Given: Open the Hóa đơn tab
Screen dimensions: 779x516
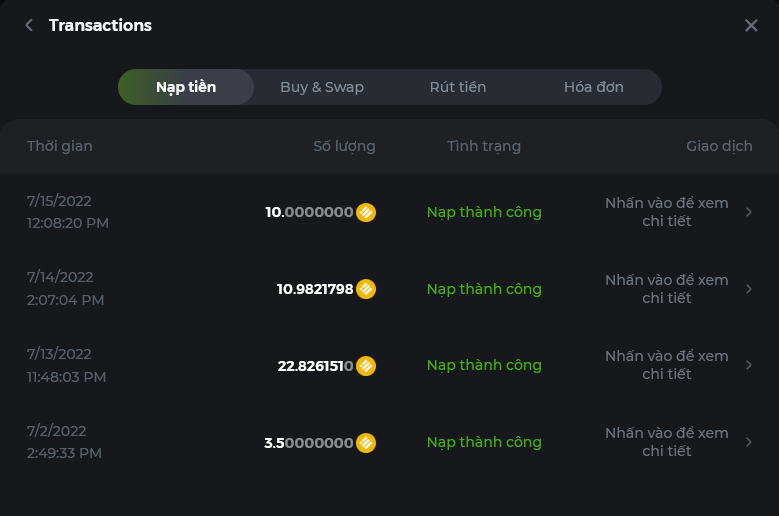Looking at the screenshot, I should pos(593,87).
